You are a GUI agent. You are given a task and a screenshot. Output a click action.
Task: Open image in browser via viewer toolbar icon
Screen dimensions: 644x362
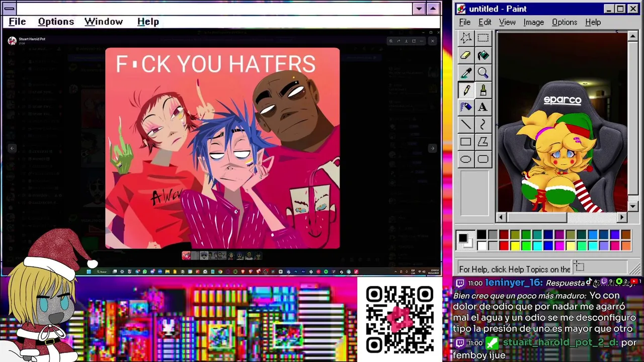click(414, 41)
